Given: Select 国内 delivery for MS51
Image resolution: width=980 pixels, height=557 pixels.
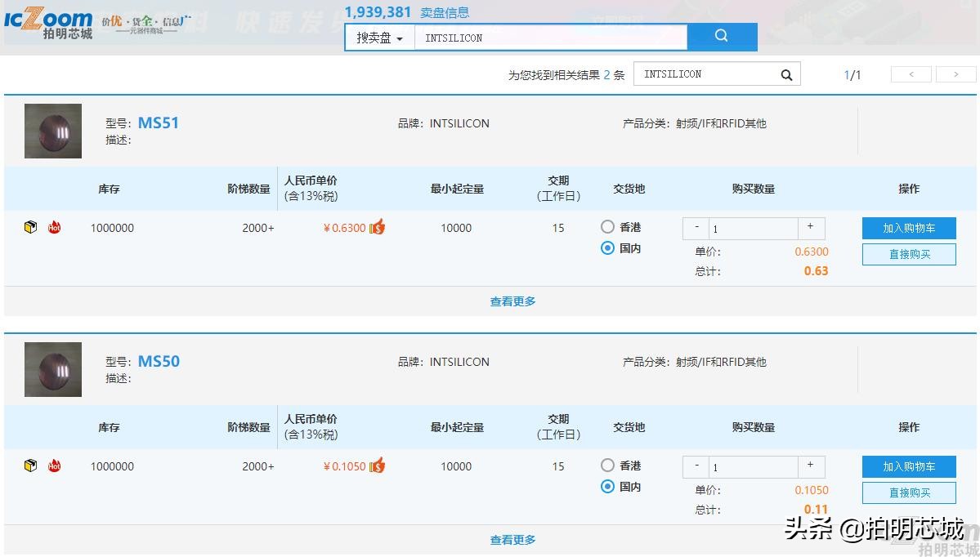Looking at the screenshot, I should (x=607, y=248).
